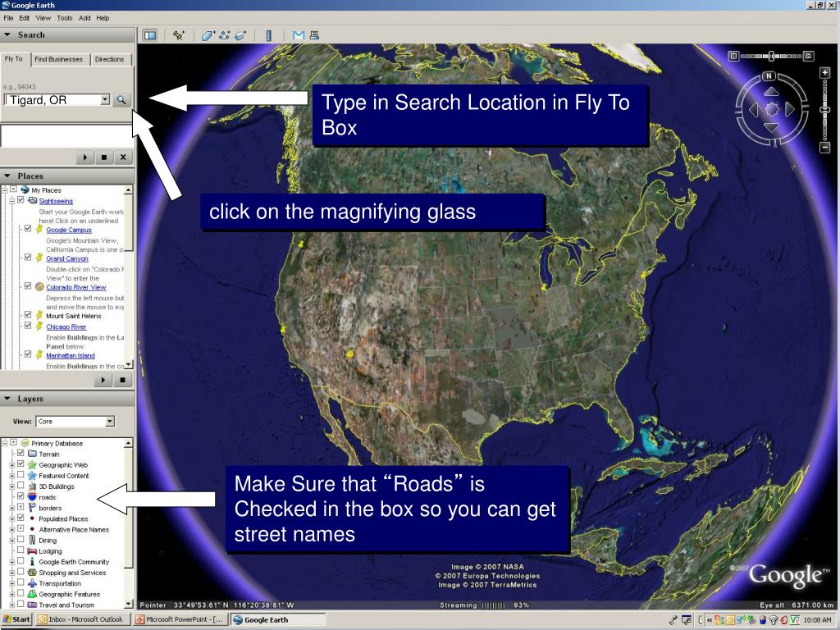Click the right end icon of tilt slider
The image size is (840, 630).
pyautogui.click(x=808, y=56)
